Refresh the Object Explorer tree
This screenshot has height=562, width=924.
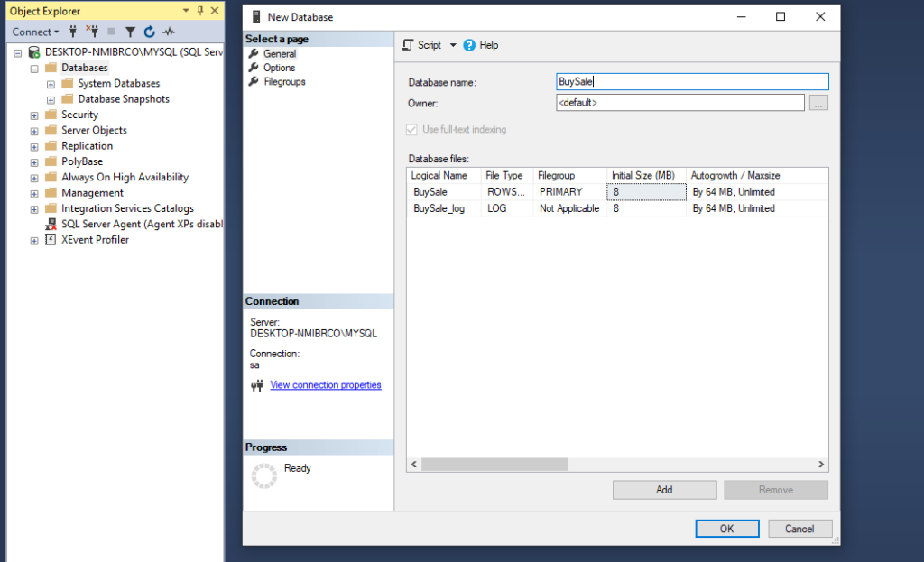[x=150, y=32]
